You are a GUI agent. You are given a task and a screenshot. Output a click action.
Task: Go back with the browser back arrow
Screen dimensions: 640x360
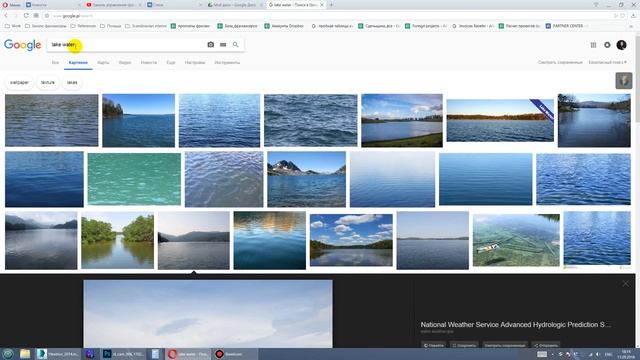coord(6,16)
